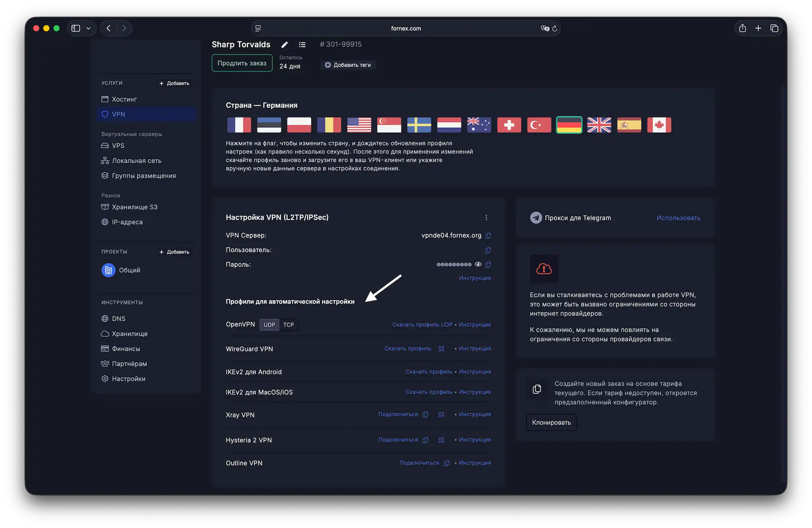Click the fornex.com address bar

click(x=406, y=28)
